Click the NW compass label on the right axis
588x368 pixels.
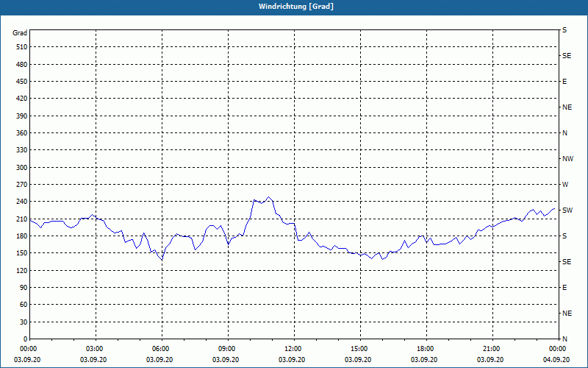click(x=567, y=159)
